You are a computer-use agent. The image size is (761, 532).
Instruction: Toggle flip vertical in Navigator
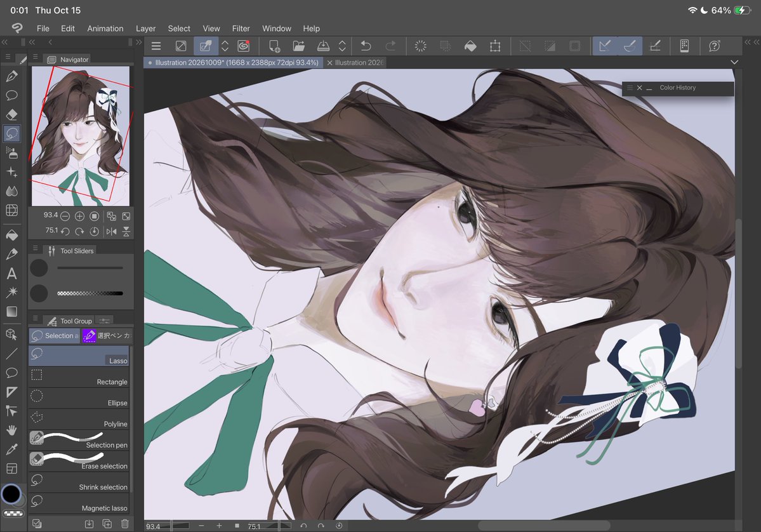[x=126, y=232]
